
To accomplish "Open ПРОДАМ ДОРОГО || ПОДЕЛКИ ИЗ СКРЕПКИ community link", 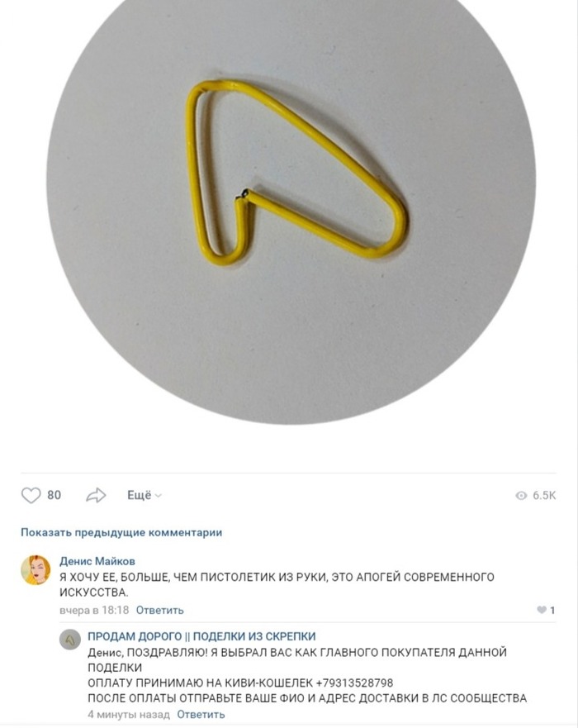I will 201,636.
